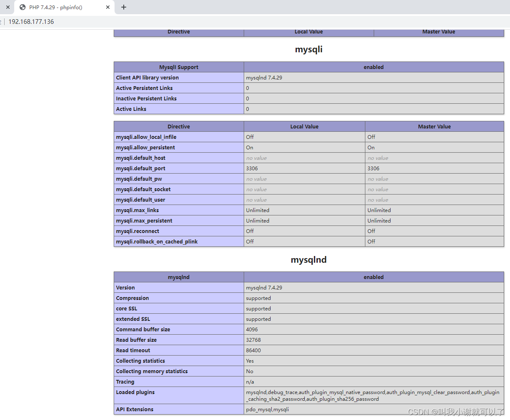This screenshot has width=510, height=420.
Task: Click mysqli.rollback_on_cached_plink directive
Action: (157, 242)
